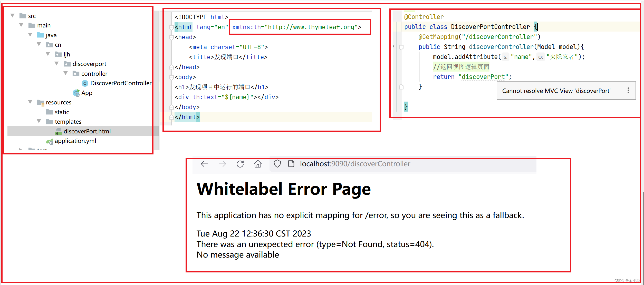
Task: Click the browser forward arrow
Action: tap(222, 164)
